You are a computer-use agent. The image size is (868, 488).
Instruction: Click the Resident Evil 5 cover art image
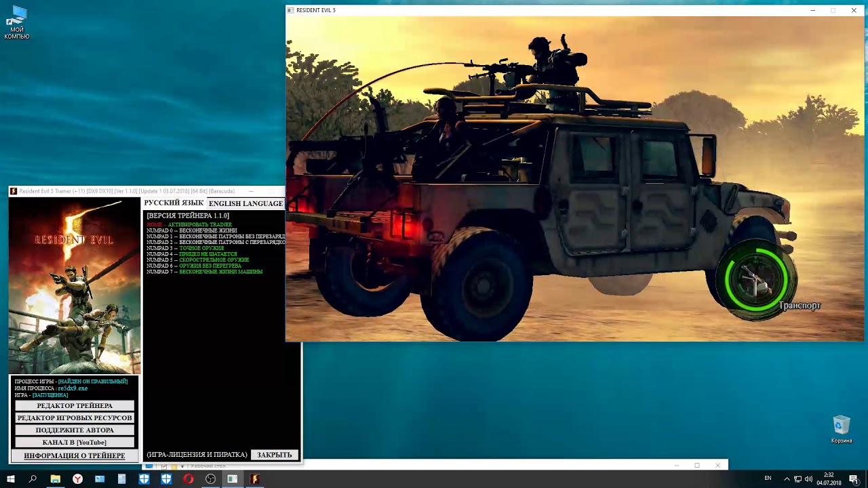tap(75, 286)
